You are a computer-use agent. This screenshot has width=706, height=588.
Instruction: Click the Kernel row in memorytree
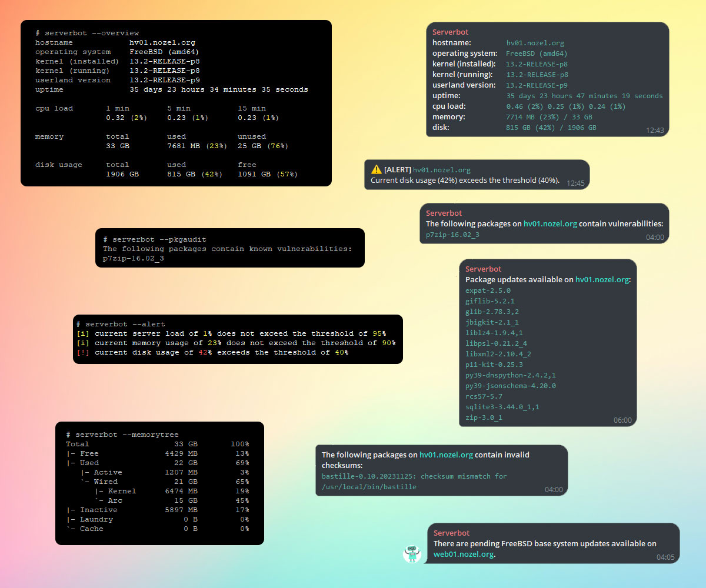172,491
